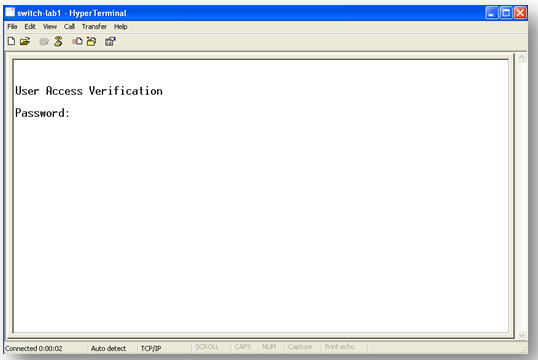The width and height of the screenshot is (538, 360).
Task: Click the SCROLL status indicator
Action: click(207, 347)
